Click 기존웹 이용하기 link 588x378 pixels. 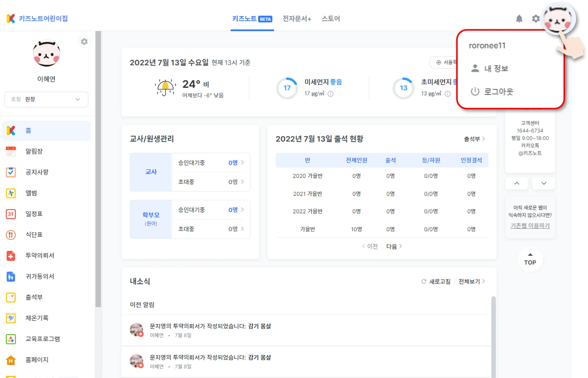tap(530, 226)
